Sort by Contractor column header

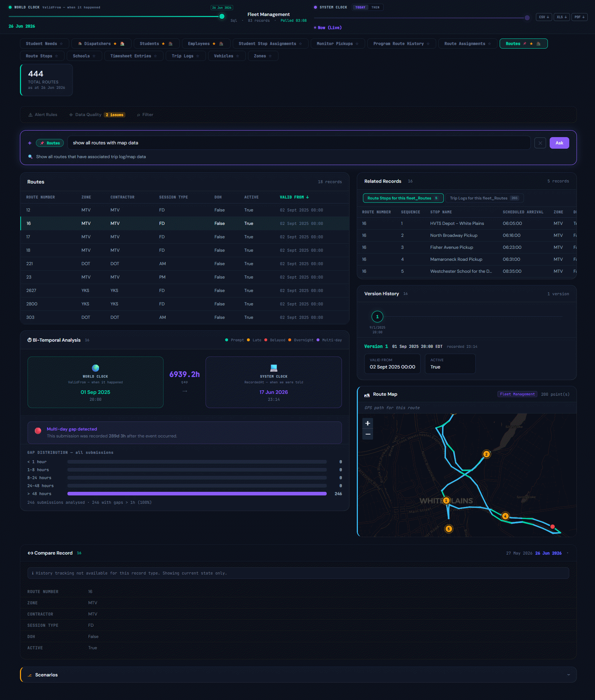coord(123,197)
